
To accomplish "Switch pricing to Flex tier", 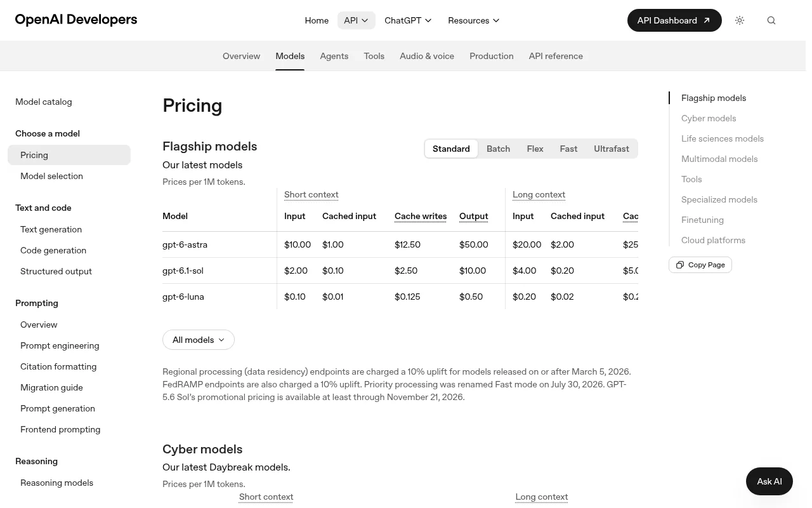I will click(535, 149).
